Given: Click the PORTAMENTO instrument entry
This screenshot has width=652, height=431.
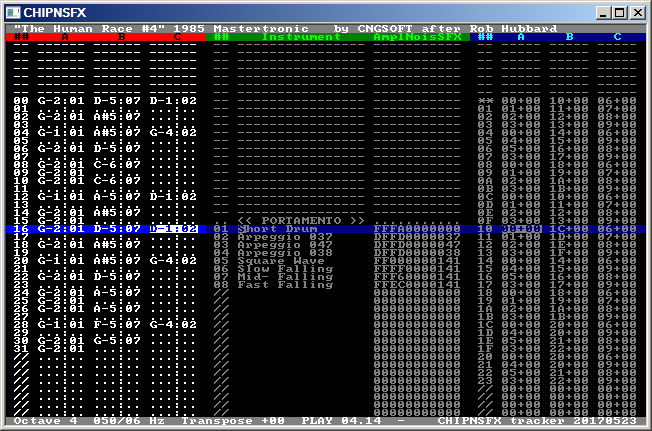Looking at the screenshot, I should pyautogui.click(x=300, y=219).
